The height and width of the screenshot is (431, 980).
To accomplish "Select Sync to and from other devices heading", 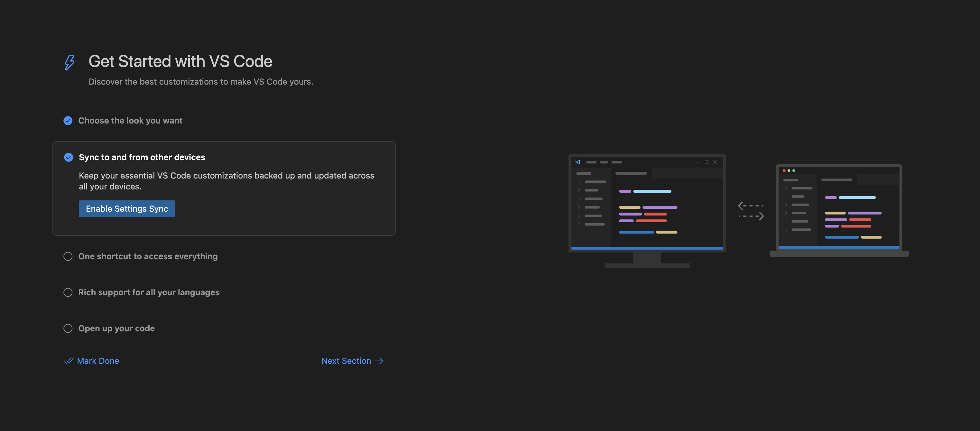I will click(142, 157).
